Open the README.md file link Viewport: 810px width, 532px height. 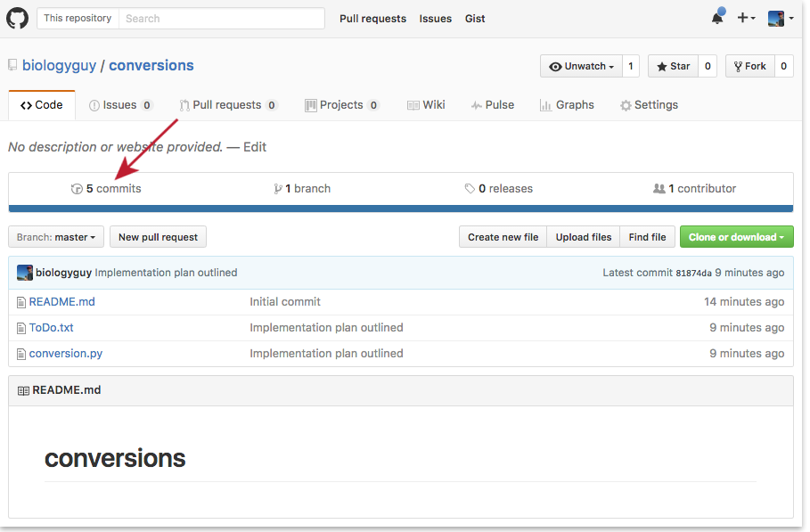point(62,301)
